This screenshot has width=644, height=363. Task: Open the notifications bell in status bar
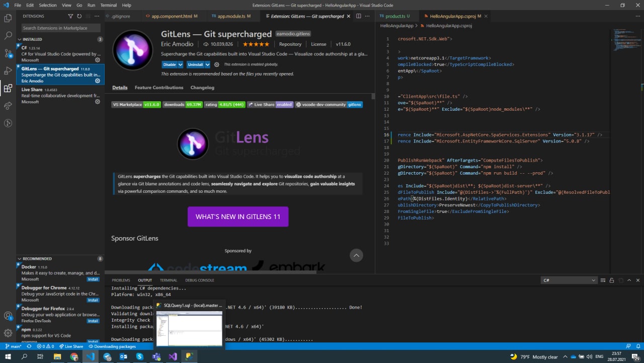(638, 346)
